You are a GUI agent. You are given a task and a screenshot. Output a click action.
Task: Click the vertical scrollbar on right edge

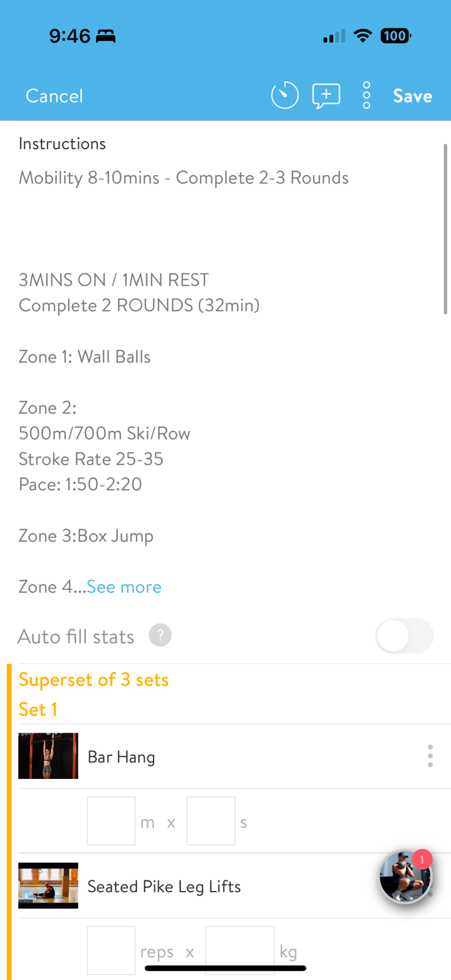(x=445, y=229)
